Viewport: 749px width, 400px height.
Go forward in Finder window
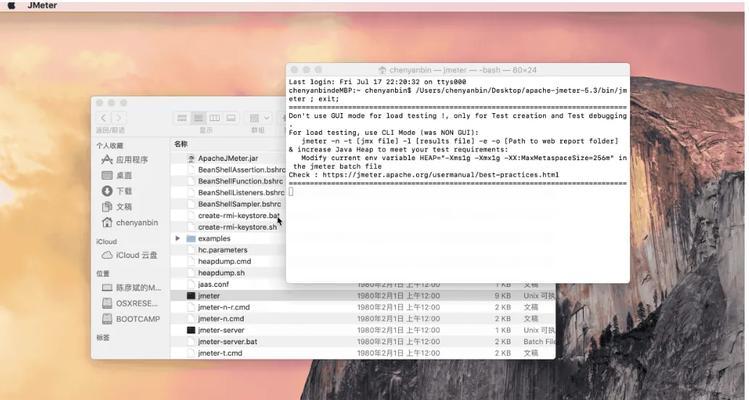point(119,118)
